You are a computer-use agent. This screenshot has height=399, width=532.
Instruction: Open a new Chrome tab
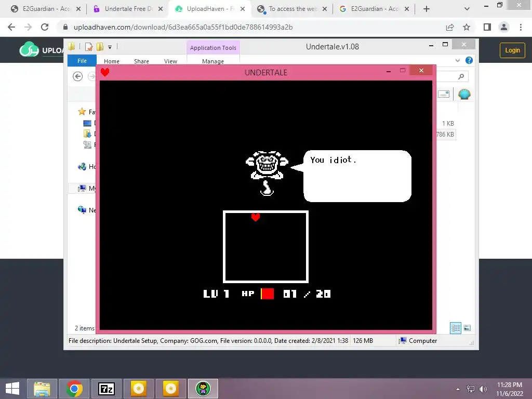pyautogui.click(x=427, y=9)
